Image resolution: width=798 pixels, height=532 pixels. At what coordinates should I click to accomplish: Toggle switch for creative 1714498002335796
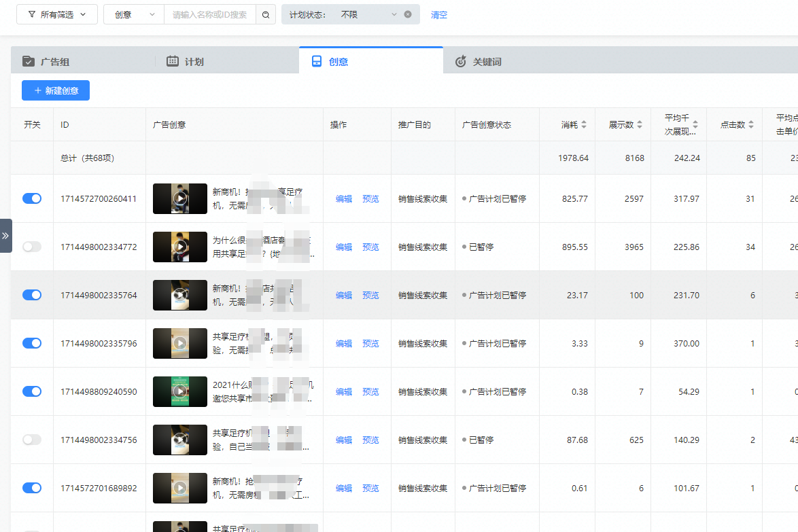31,343
